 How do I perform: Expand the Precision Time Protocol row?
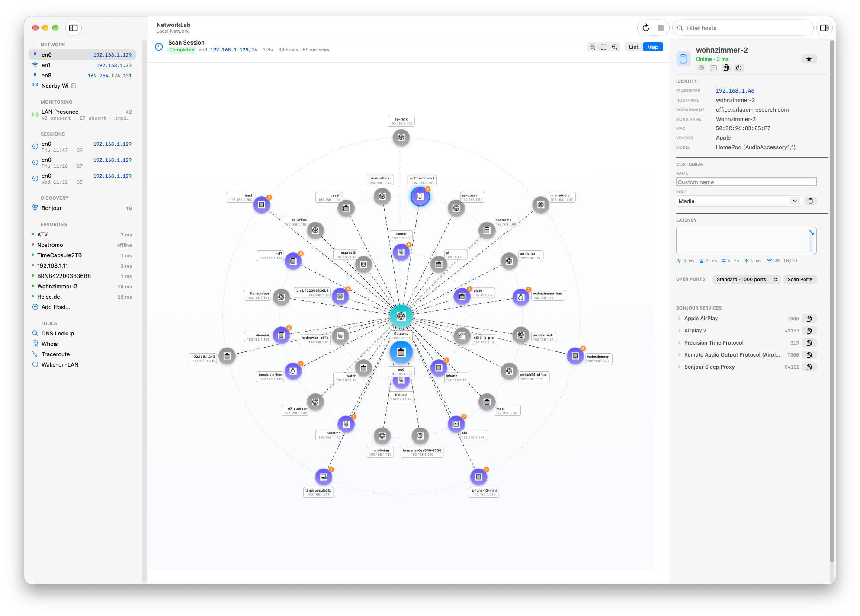[679, 343]
